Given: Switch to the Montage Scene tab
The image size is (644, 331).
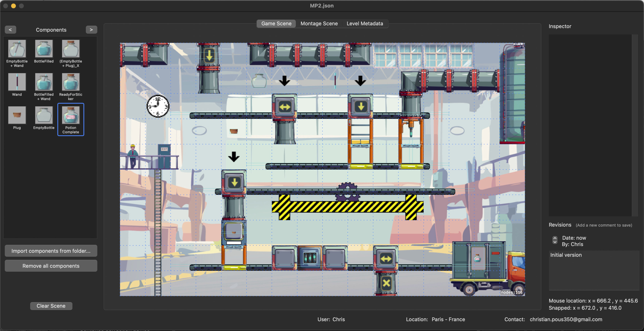Looking at the screenshot, I should tap(319, 24).
